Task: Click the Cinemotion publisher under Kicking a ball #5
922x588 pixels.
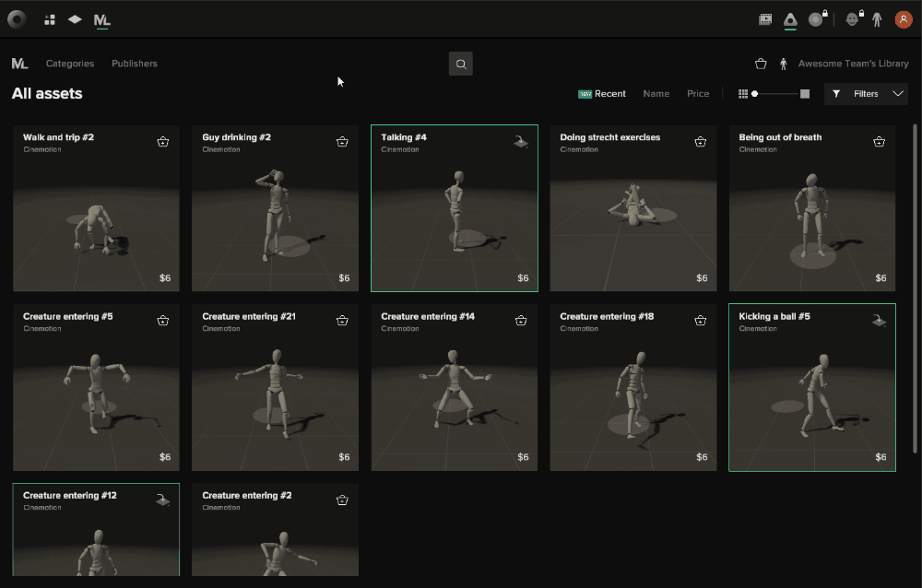Action: 758,329
